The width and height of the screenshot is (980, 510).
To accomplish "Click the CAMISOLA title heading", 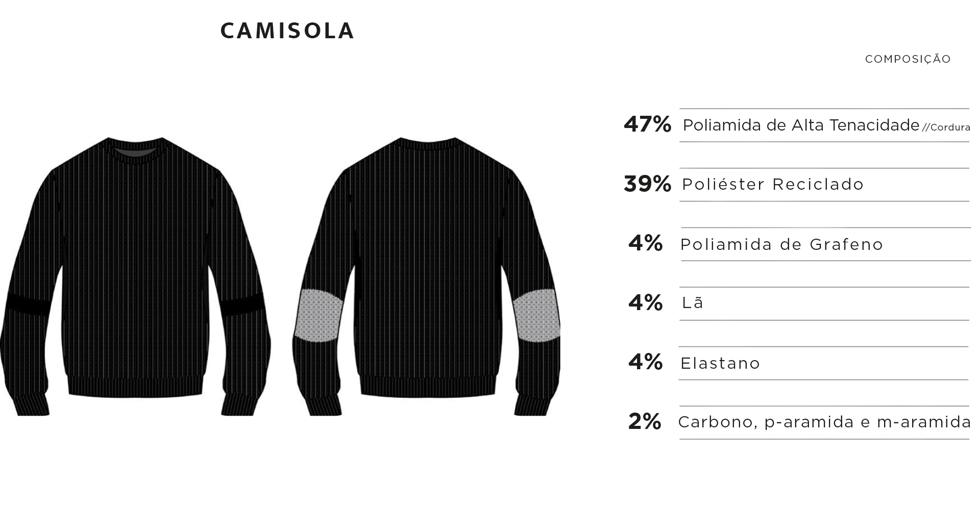I will (x=287, y=31).
